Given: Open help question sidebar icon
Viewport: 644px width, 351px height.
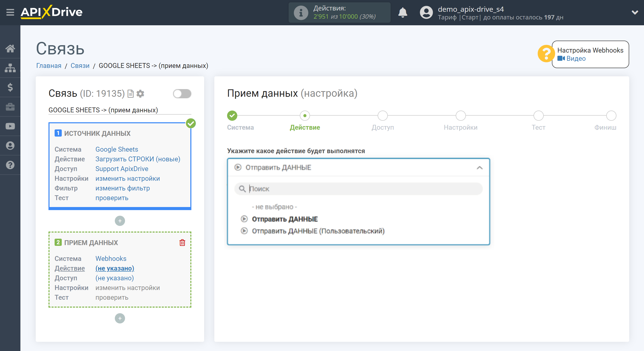Looking at the screenshot, I should (x=10, y=165).
